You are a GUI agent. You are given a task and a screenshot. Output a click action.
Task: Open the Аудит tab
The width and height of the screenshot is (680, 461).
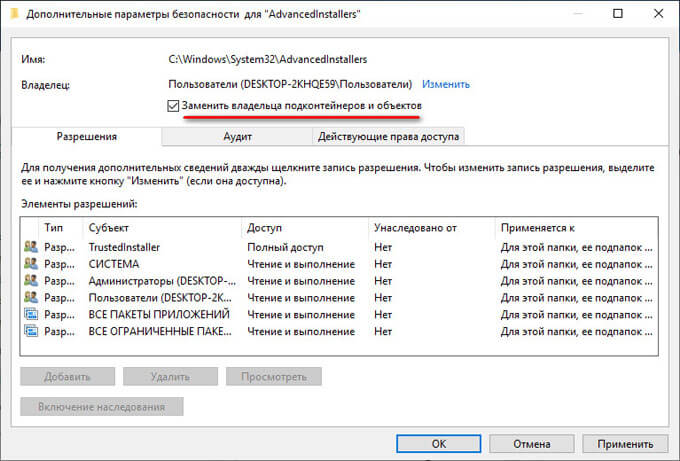[237, 137]
